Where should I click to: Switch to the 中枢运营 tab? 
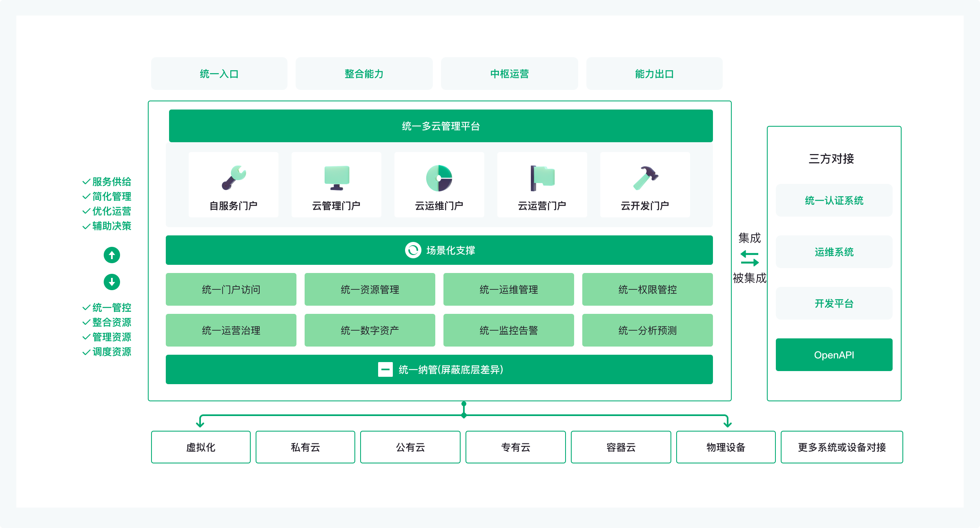pyautogui.click(x=510, y=74)
